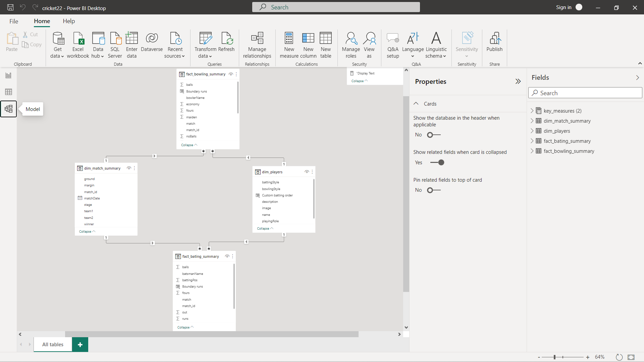Open the Help ribbon tab
This screenshot has height=362, width=644.
69,21
